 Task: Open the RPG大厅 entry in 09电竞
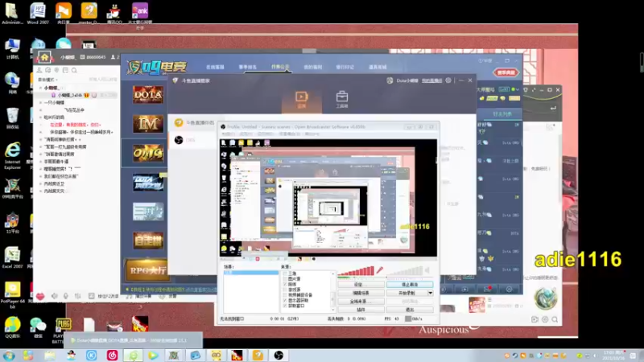(x=148, y=270)
